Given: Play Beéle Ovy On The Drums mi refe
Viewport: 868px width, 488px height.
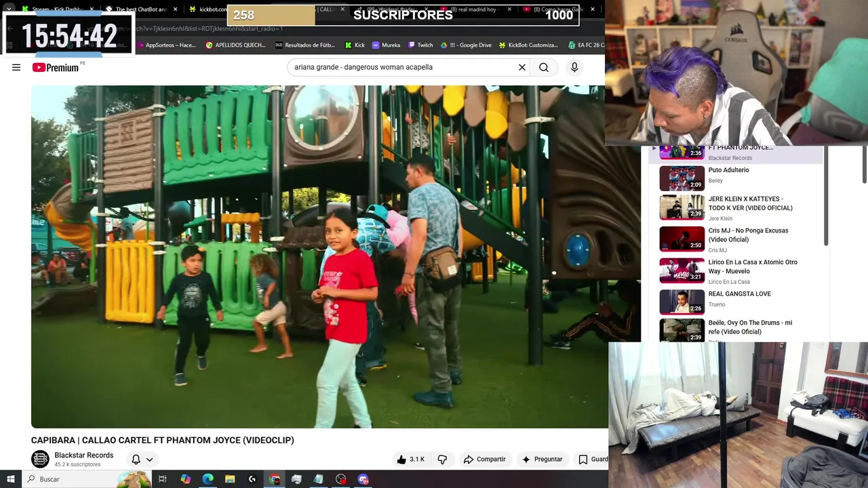Looking at the screenshot, I should pyautogui.click(x=736, y=330).
